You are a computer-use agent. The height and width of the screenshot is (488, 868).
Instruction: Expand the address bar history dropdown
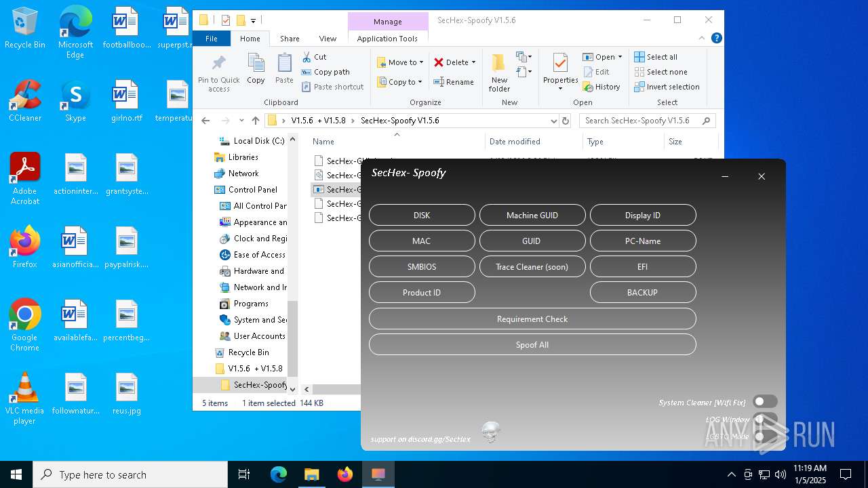(554, 121)
